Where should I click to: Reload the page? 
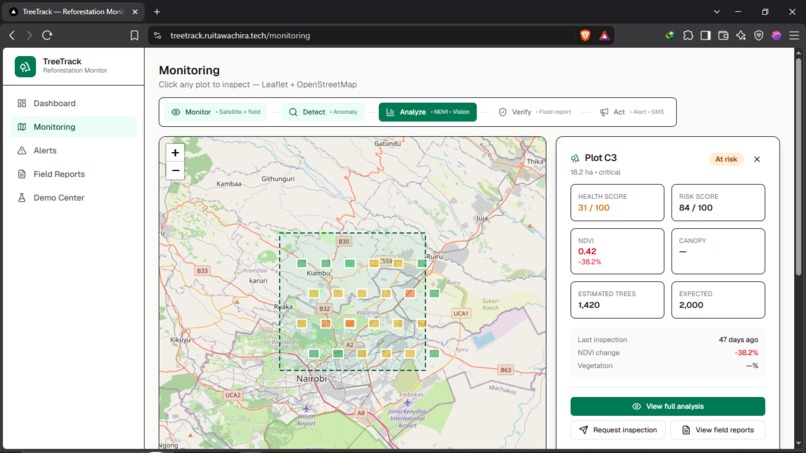click(x=47, y=35)
